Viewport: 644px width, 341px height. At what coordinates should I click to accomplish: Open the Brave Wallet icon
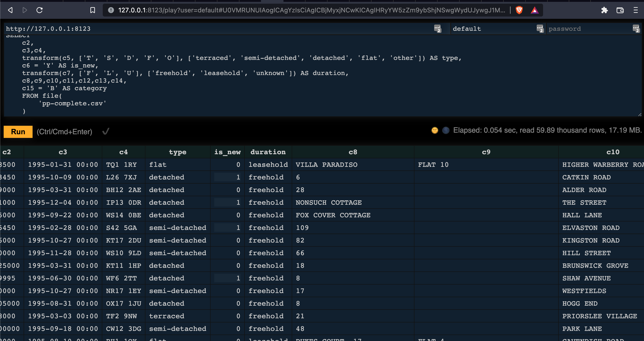point(620,10)
